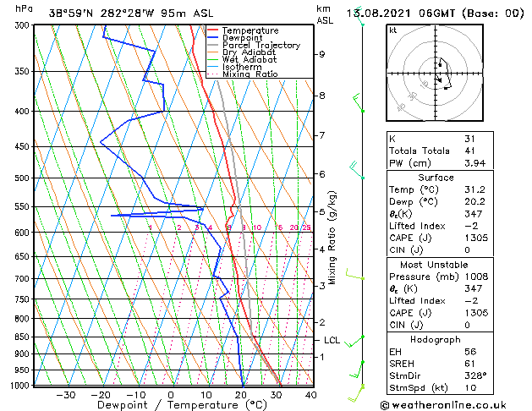Select the Dry Adiabat legend label

[249, 52]
